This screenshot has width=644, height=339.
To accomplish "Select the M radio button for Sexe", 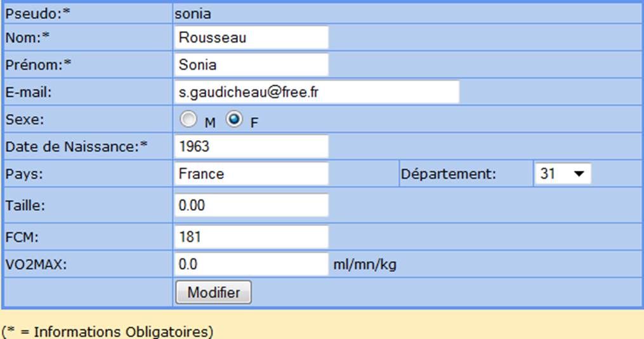I will 188,119.
